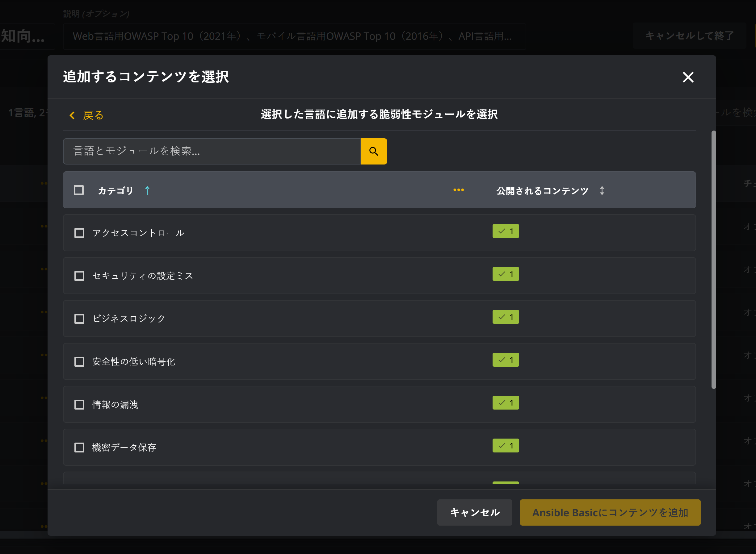This screenshot has height=554, width=756.
Task: Open the three-dot column options menu
Action: pyautogui.click(x=458, y=190)
